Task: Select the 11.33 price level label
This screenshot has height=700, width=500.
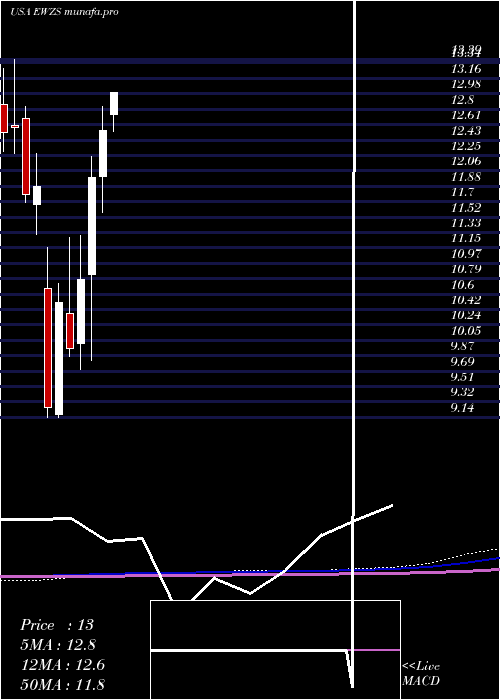Action: coord(466,223)
